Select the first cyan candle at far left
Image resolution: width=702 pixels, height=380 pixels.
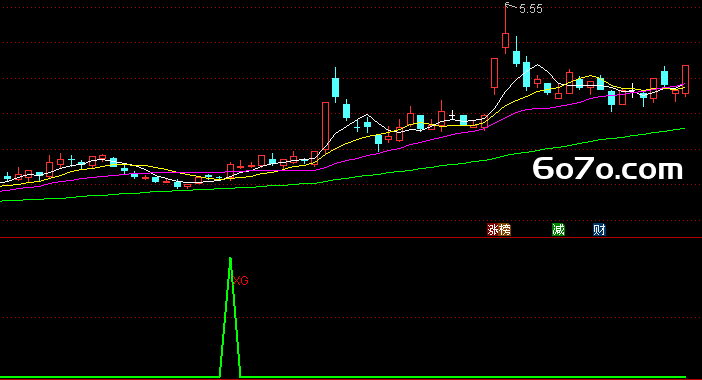[8, 177]
